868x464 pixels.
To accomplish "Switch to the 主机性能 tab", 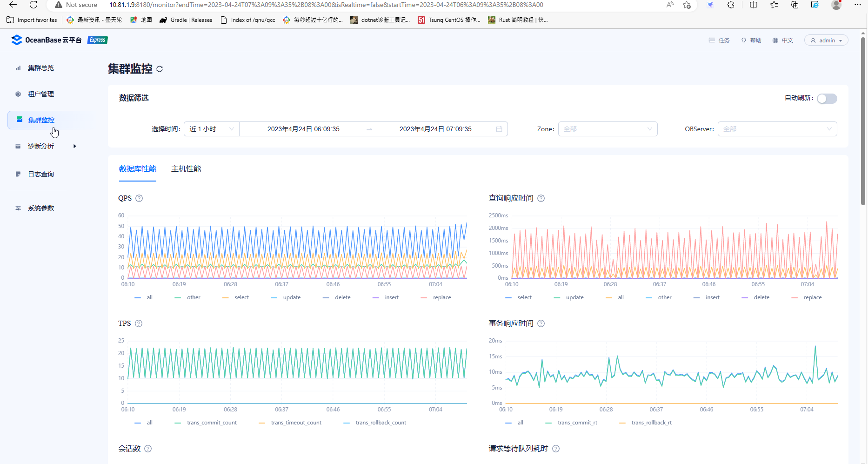I will [x=186, y=169].
